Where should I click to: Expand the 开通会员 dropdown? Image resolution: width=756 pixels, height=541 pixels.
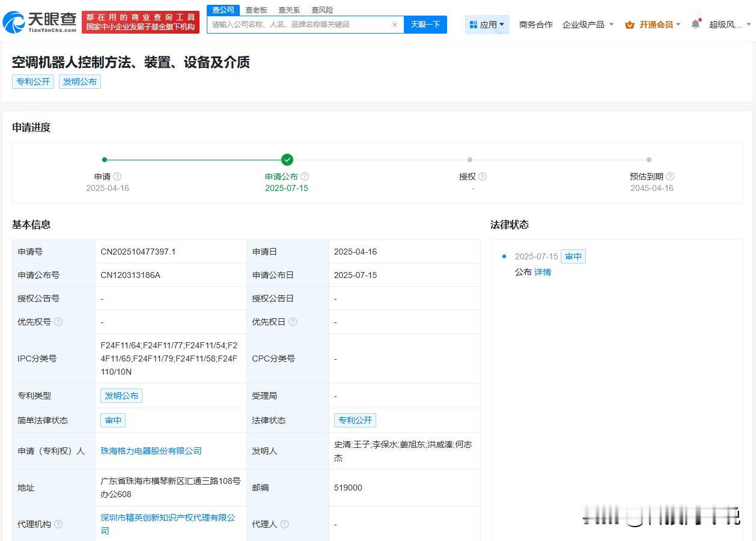tap(653, 25)
